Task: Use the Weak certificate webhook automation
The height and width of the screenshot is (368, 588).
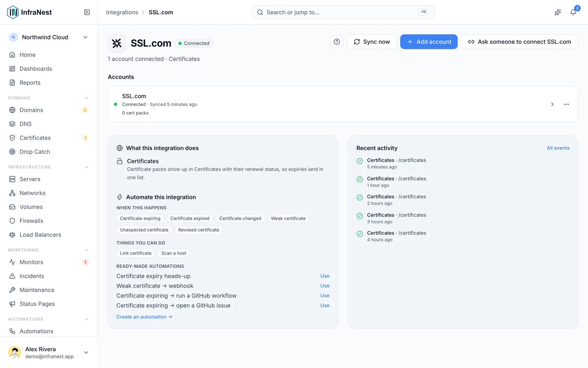Action: (x=325, y=286)
